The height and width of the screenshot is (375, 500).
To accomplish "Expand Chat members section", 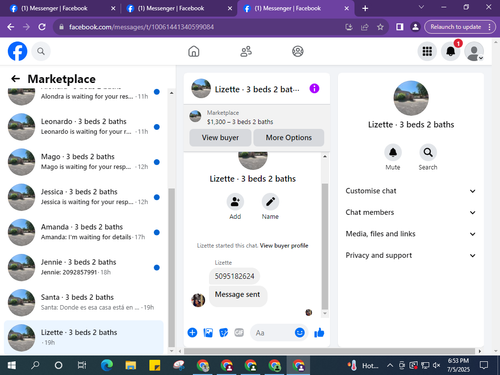I will (411, 212).
